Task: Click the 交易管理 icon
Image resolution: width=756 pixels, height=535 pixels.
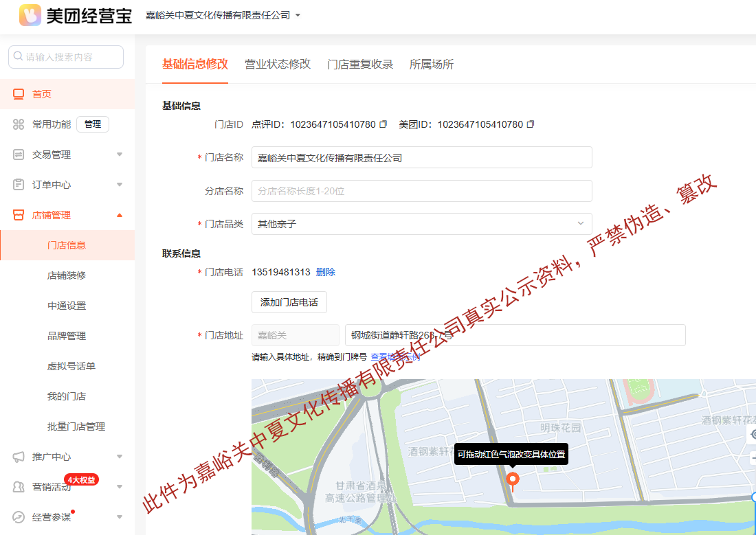Action: pyautogui.click(x=19, y=155)
